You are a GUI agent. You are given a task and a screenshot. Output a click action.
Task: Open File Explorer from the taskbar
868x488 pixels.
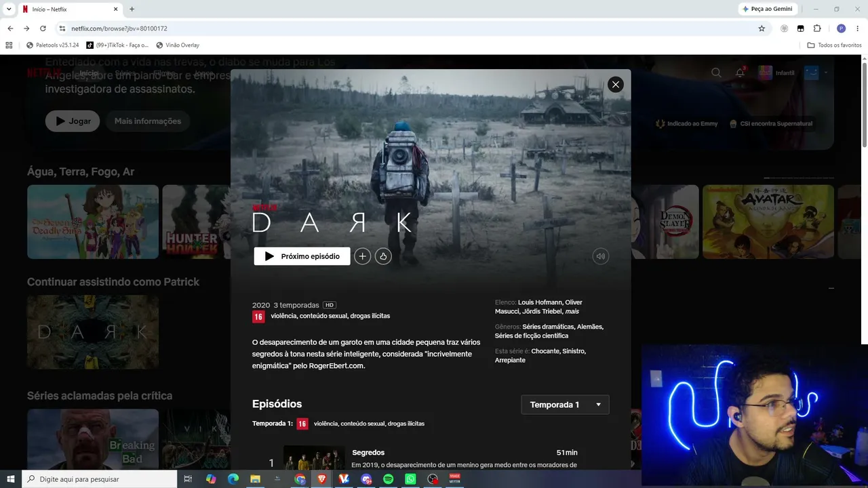256,479
